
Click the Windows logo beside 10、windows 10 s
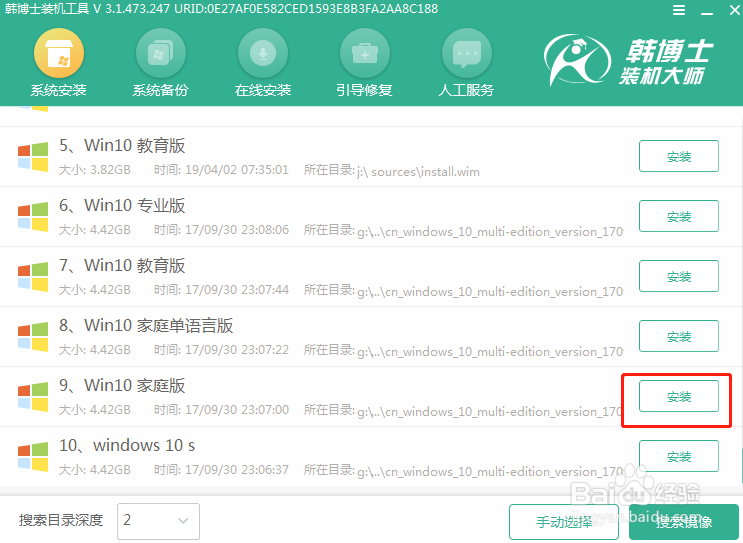(x=33, y=457)
